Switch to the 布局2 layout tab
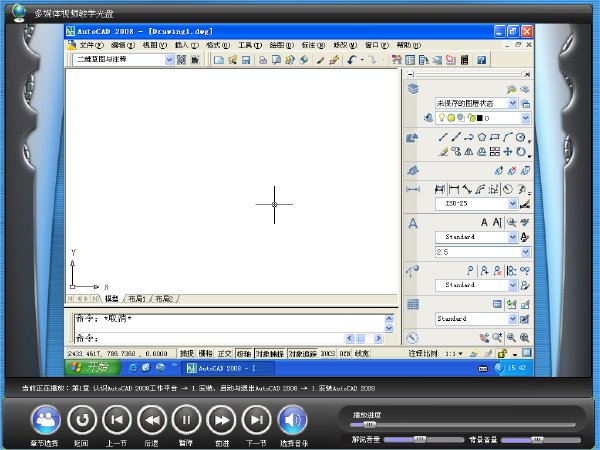 pos(164,298)
